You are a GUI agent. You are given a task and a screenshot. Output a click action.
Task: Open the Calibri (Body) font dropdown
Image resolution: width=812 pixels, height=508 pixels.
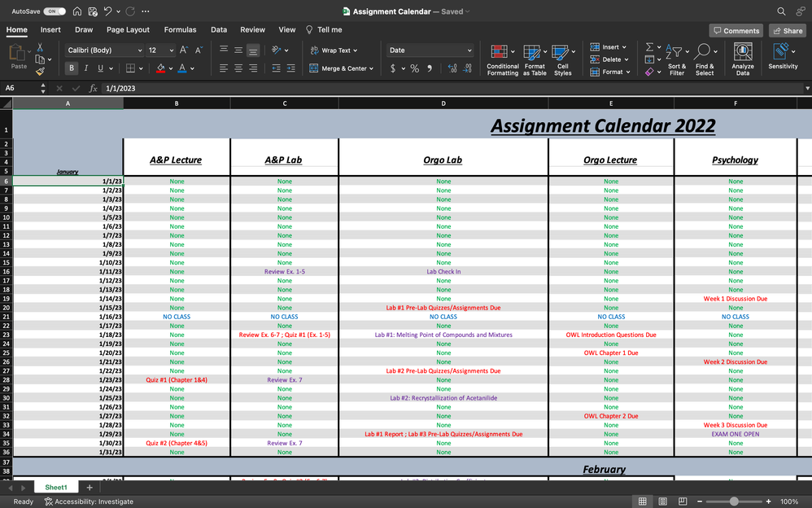(x=103, y=50)
